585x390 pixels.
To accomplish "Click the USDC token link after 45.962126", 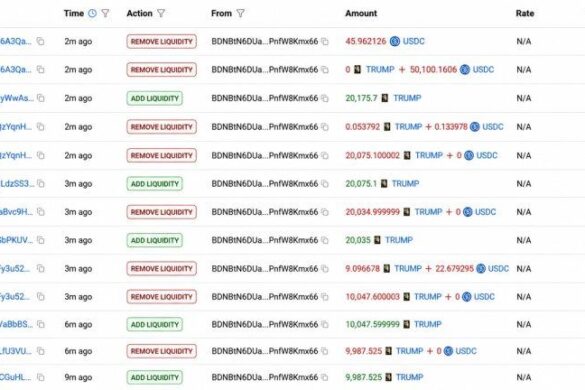I will click(414, 41).
